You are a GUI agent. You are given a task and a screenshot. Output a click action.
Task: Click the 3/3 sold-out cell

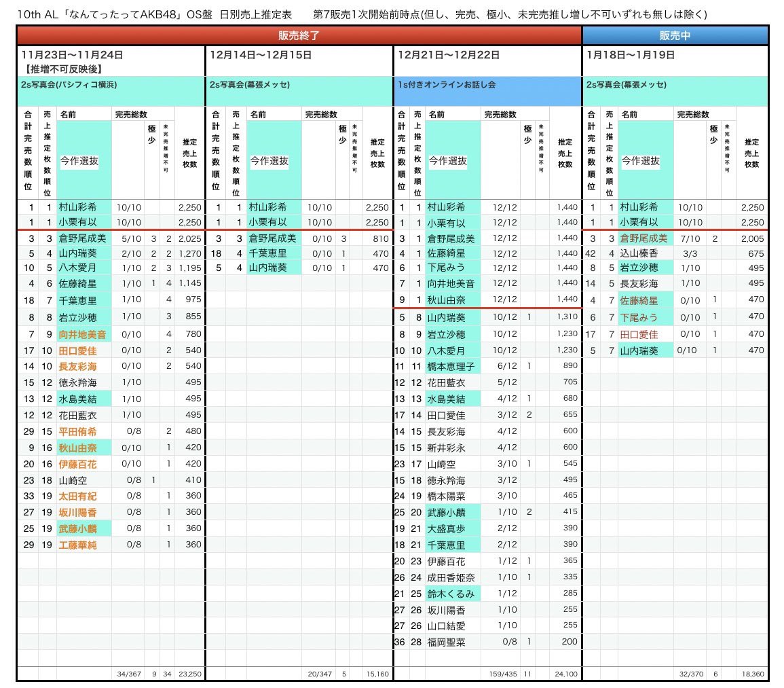point(690,254)
